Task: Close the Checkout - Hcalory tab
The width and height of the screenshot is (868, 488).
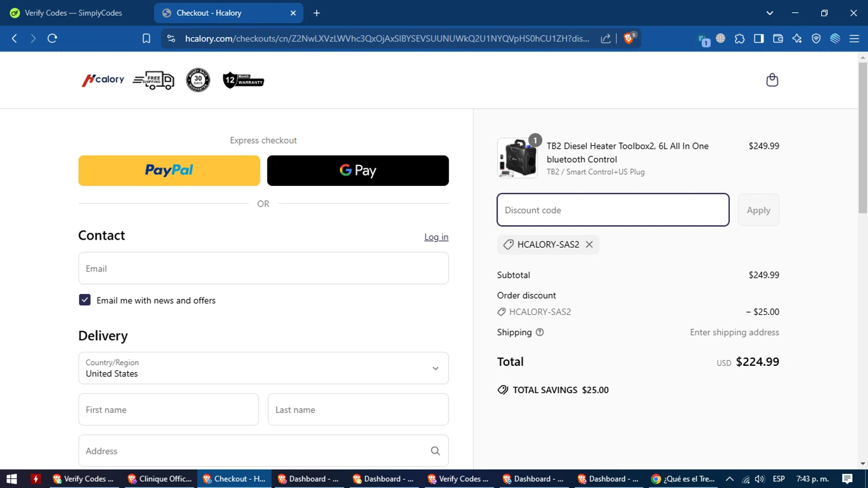Action: [293, 13]
